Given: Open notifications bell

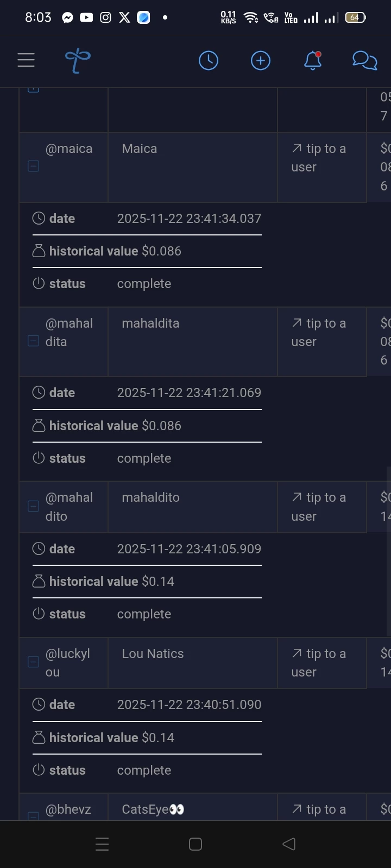Looking at the screenshot, I should pyautogui.click(x=313, y=60).
